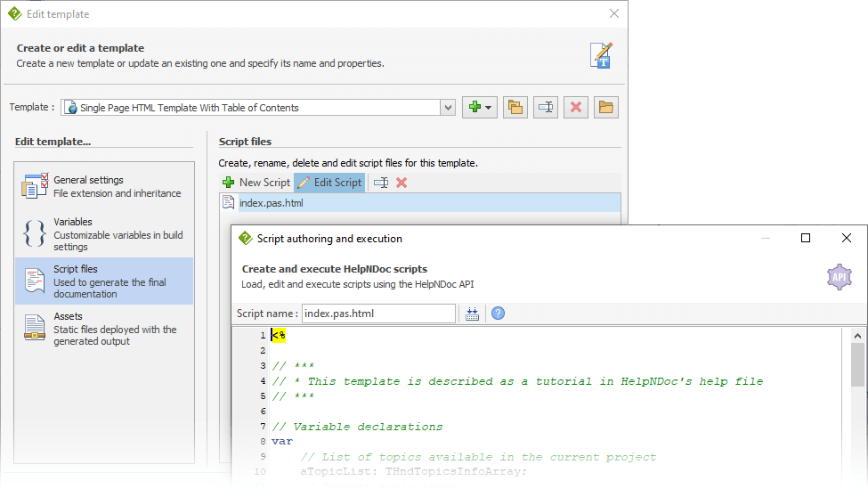The height and width of the screenshot is (489, 868).
Task: Maximize the Script authoring window
Action: point(806,238)
